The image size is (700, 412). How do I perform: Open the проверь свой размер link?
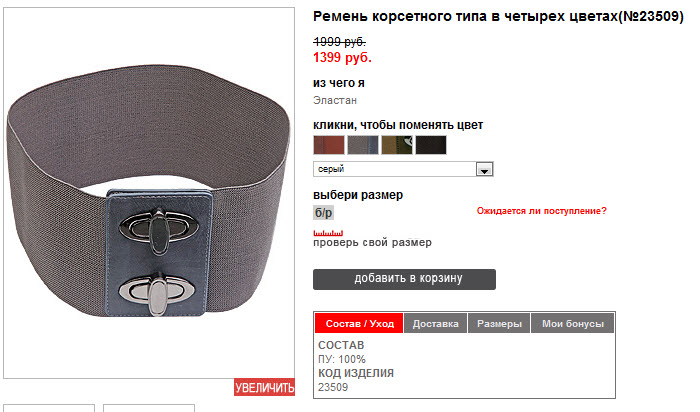point(372,242)
